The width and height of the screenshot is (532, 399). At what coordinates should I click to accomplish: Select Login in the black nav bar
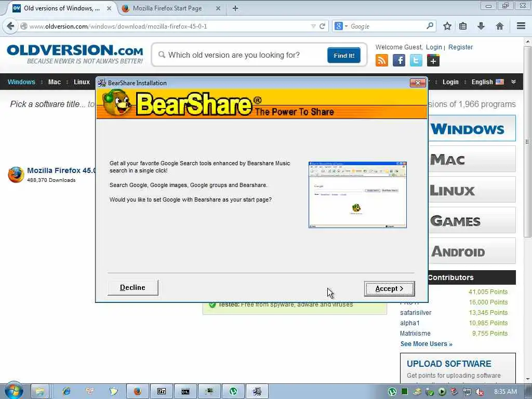coord(450,82)
